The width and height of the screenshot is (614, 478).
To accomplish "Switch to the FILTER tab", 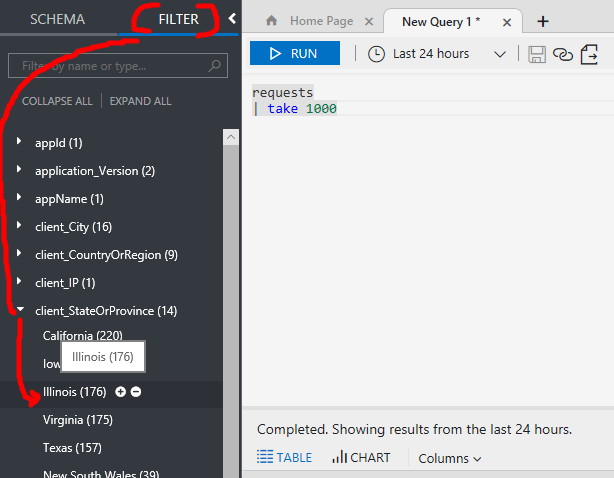I will (x=179, y=19).
